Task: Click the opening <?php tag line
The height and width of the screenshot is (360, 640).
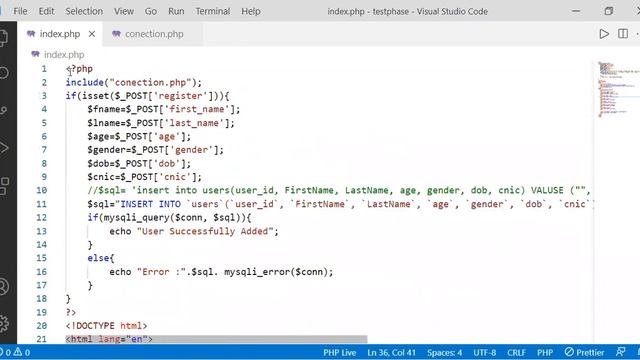Action: 79,69
